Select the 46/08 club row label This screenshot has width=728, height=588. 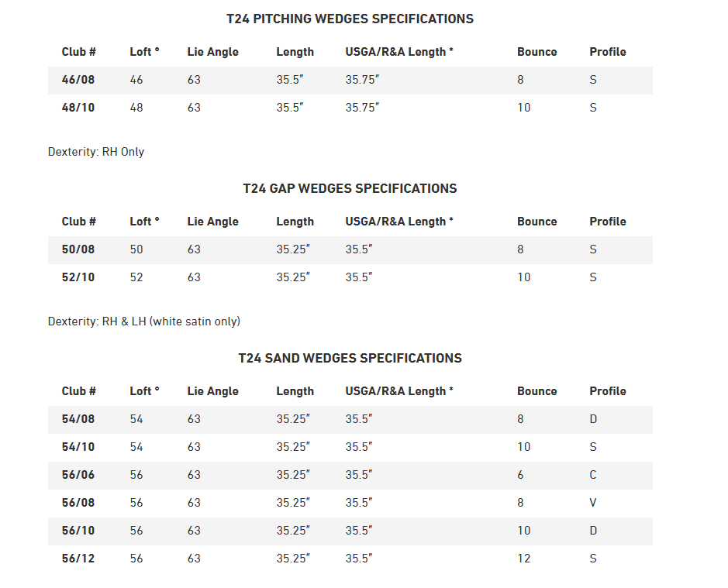coord(78,80)
